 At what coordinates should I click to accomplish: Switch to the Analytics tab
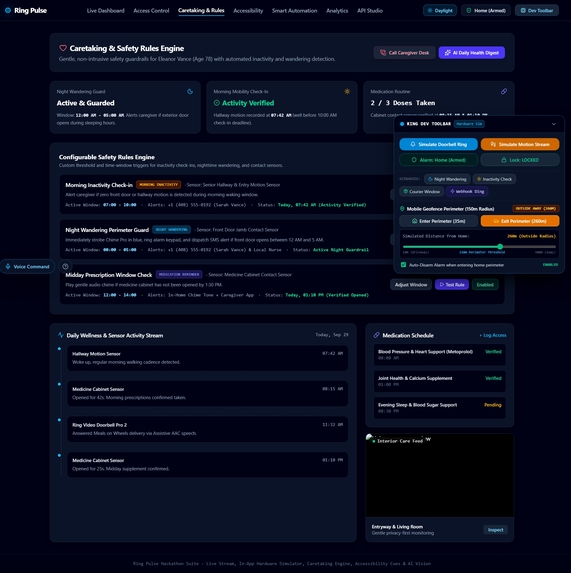pos(337,11)
